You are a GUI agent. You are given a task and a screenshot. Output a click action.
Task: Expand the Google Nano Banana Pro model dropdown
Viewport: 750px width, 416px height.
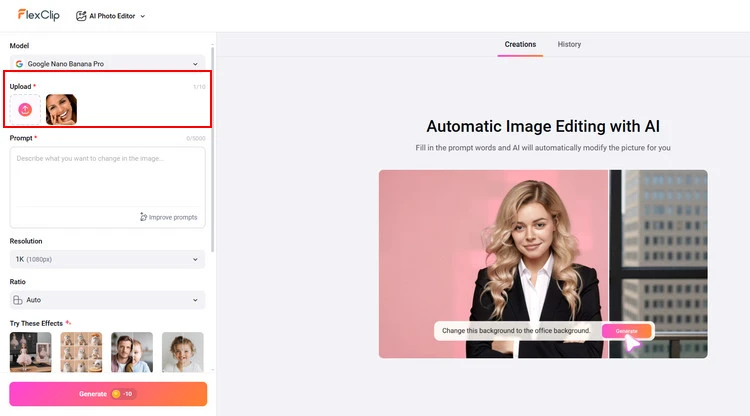pos(108,64)
